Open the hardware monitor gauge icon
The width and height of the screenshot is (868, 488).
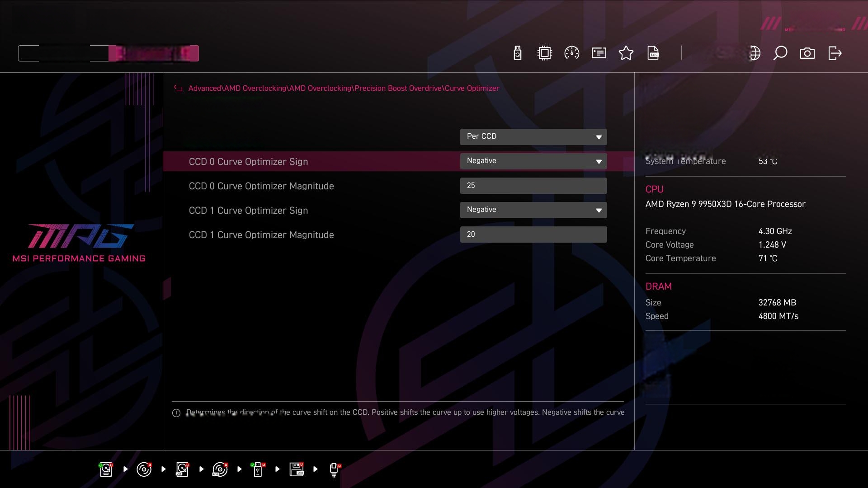pyautogui.click(x=572, y=53)
